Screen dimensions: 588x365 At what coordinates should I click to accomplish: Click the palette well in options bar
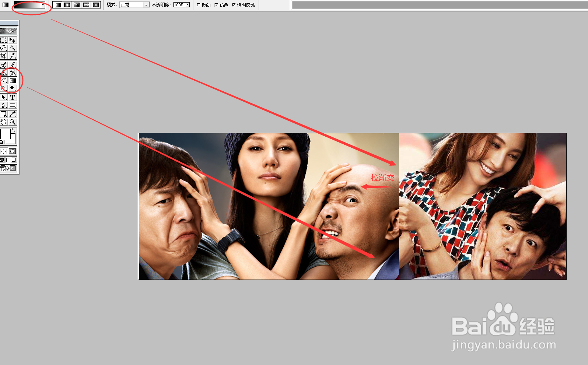440,5
